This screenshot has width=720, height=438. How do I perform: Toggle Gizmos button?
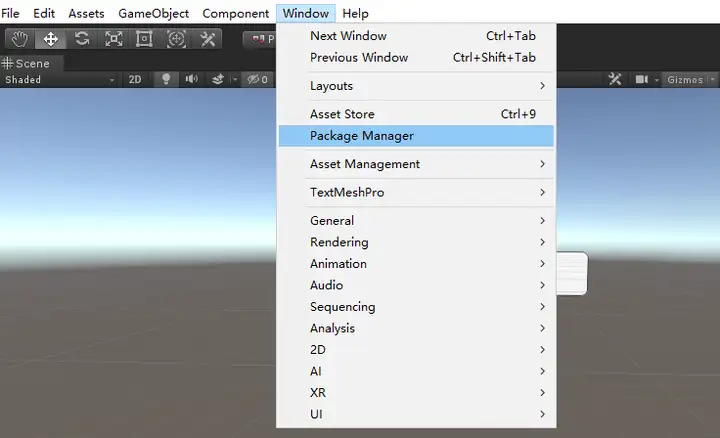pos(685,79)
